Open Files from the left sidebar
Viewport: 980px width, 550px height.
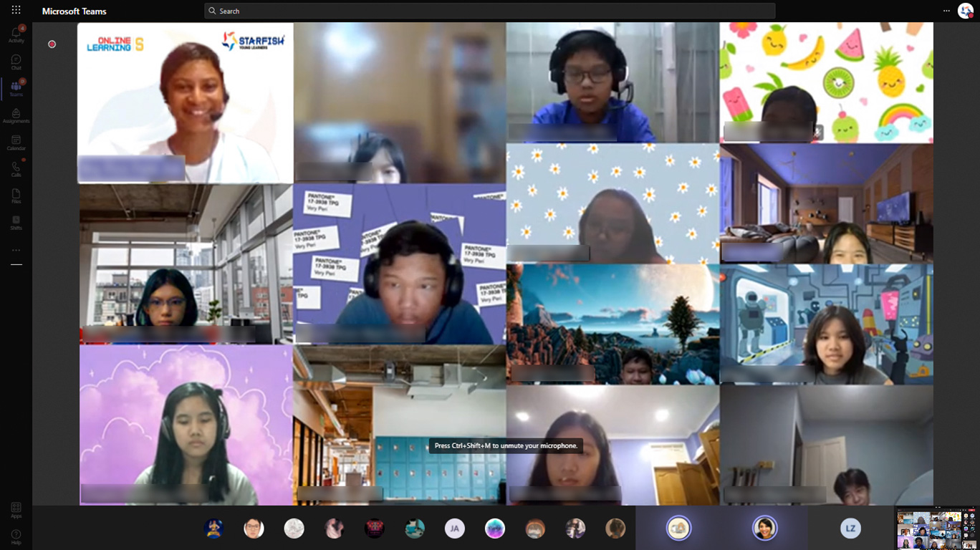pos(16,196)
